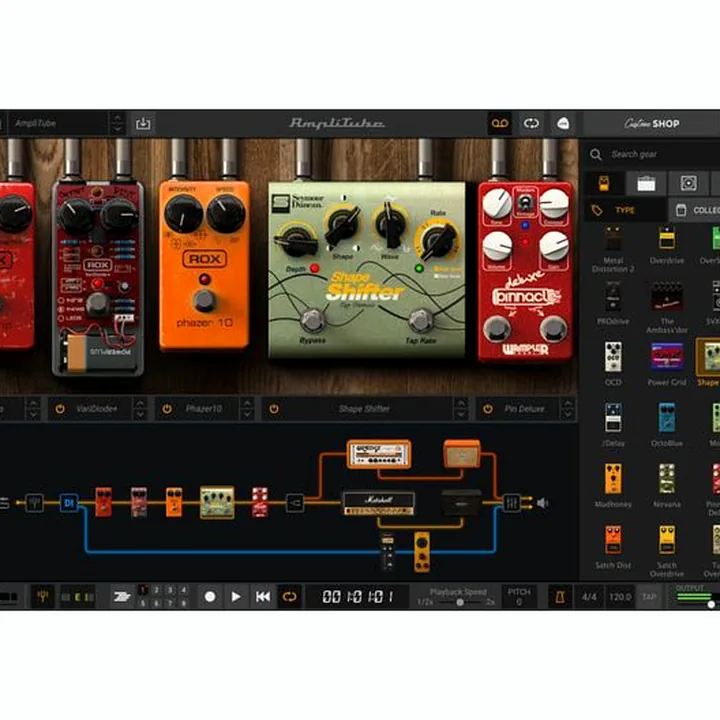Click the splitter block after the pedals
Viewport: 720px width, 720px height.
pos(295,503)
